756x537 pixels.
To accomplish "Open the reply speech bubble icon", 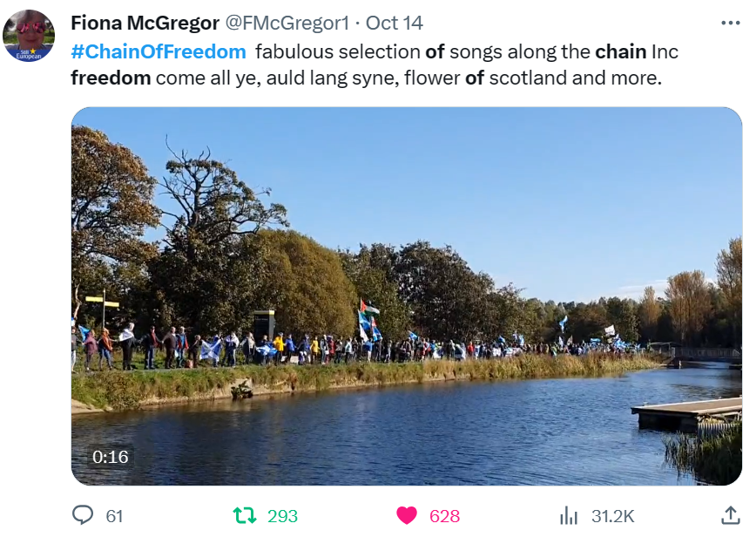I will pyautogui.click(x=83, y=515).
